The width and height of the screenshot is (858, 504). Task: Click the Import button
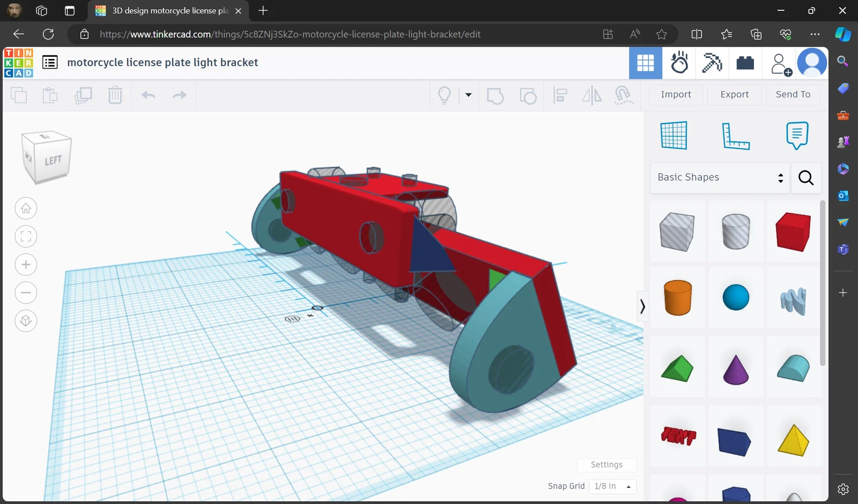click(x=676, y=94)
